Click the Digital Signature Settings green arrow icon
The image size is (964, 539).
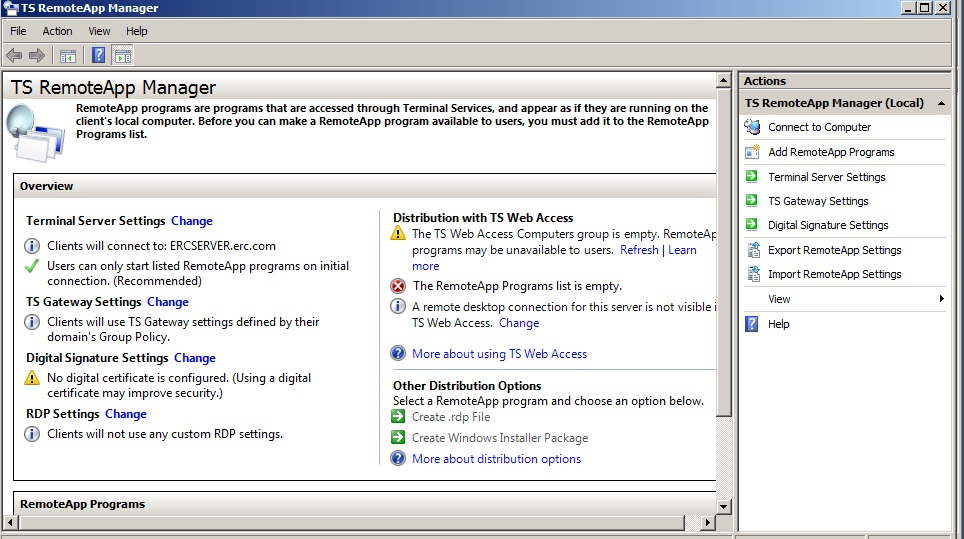(751, 224)
